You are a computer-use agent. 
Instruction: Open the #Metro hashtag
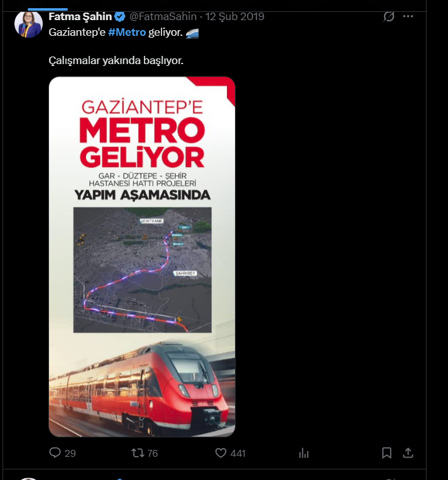tap(127, 32)
